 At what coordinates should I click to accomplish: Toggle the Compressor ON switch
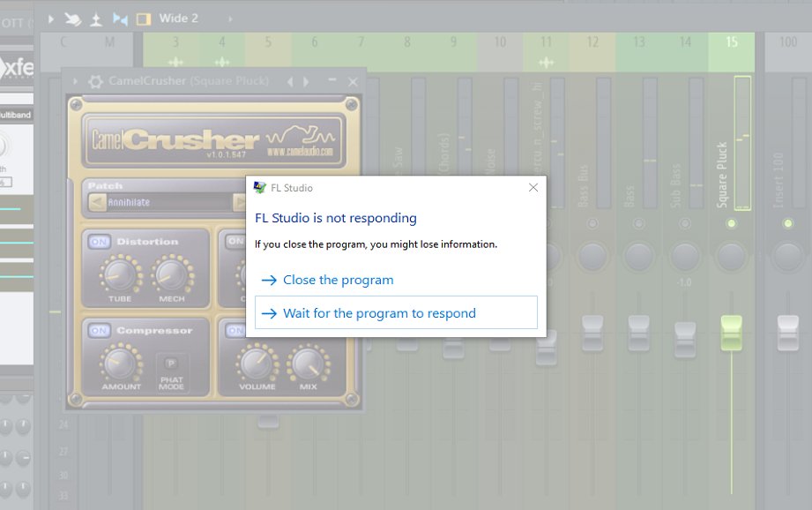99,331
